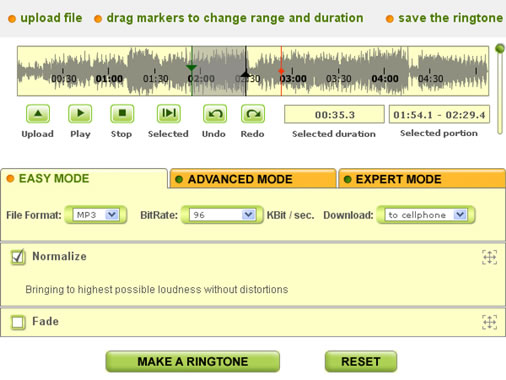Viewport: 506px width, 380px height.
Task: Click the MAKE A RINGTONE button
Action: tap(193, 361)
